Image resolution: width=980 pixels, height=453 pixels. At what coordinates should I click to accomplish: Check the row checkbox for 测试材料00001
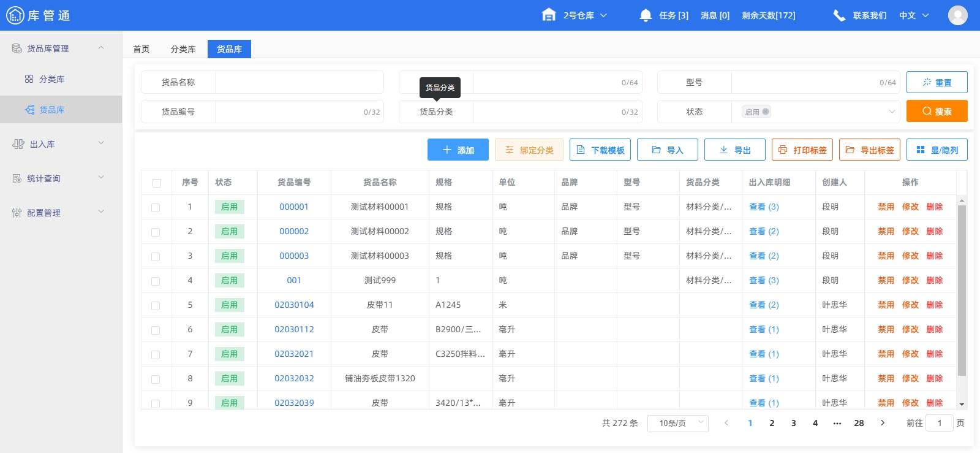pos(156,208)
